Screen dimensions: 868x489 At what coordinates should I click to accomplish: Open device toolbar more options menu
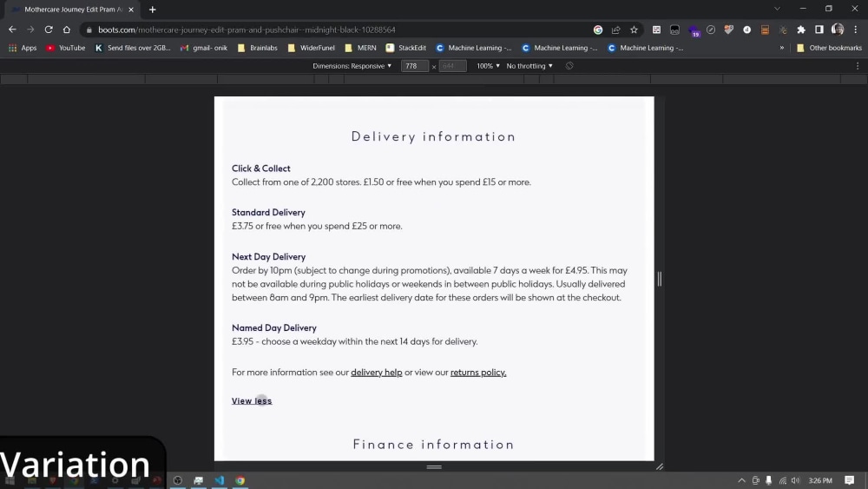pos(858,66)
